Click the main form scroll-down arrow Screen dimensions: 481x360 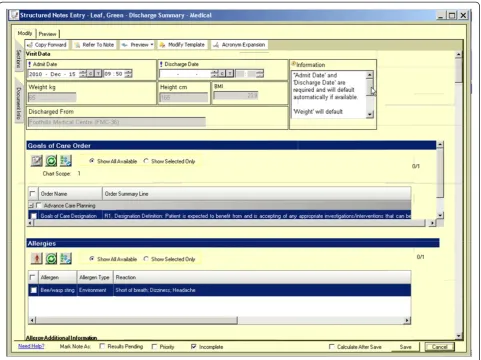[459, 336]
